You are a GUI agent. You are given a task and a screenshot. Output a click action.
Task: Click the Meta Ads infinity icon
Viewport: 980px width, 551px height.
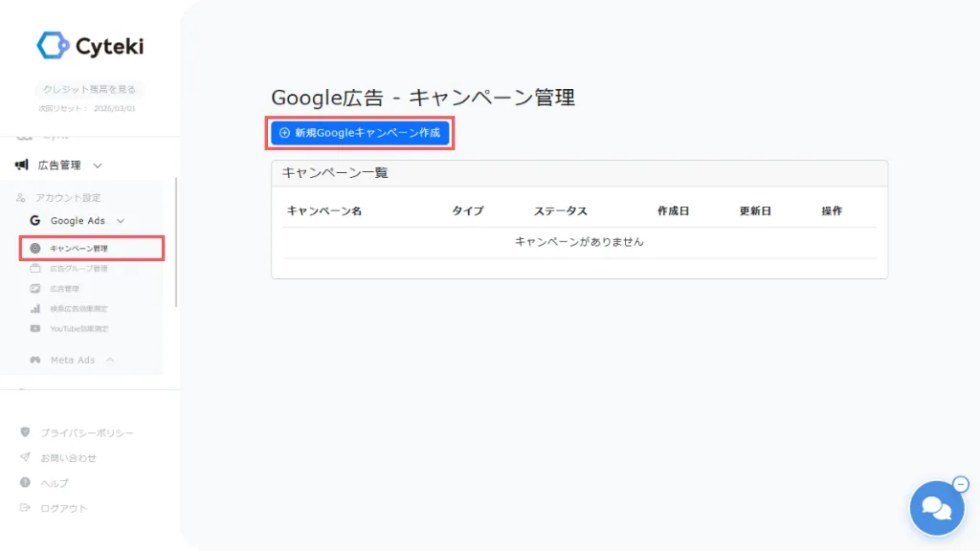[34, 361]
